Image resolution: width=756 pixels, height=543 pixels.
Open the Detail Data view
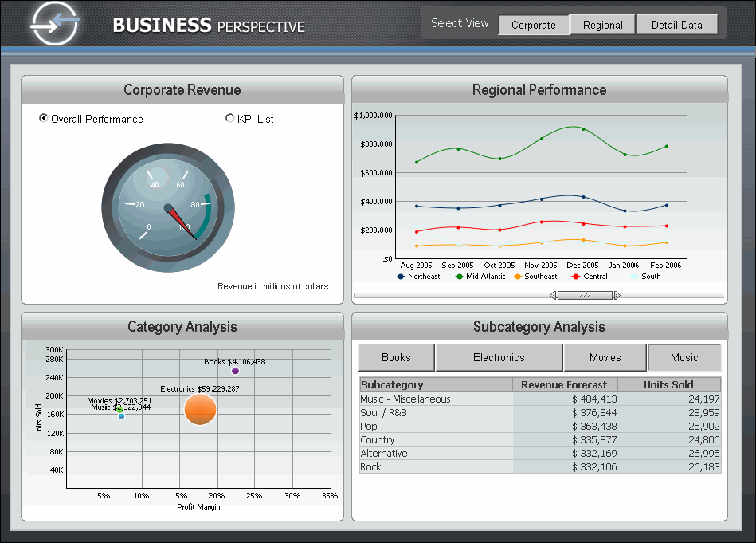[676, 25]
